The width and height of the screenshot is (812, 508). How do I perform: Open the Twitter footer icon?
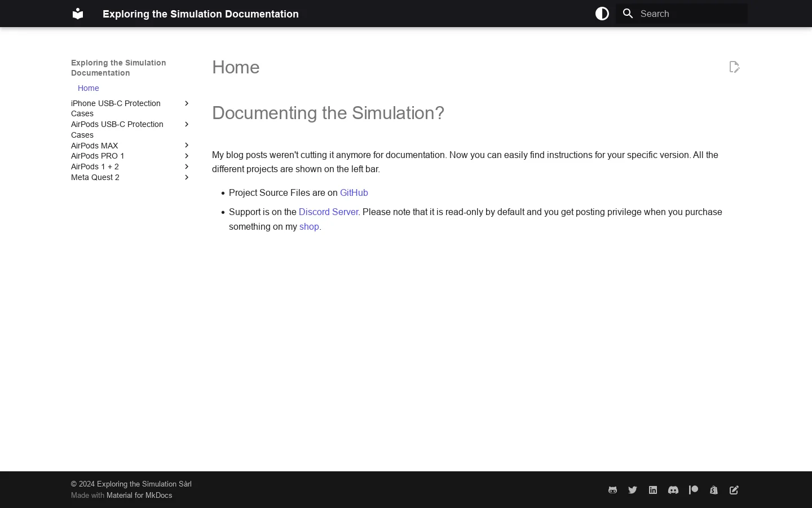pos(633,490)
